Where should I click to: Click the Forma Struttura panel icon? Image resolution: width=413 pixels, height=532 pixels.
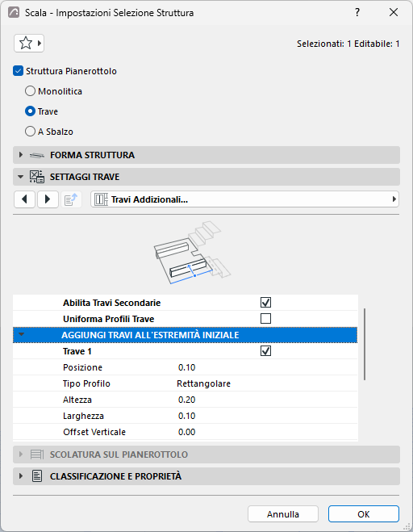pyautogui.click(x=37, y=155)
